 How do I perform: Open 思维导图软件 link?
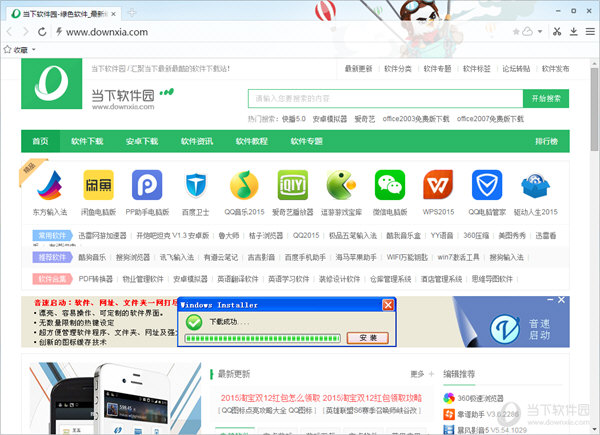point(492,279)
